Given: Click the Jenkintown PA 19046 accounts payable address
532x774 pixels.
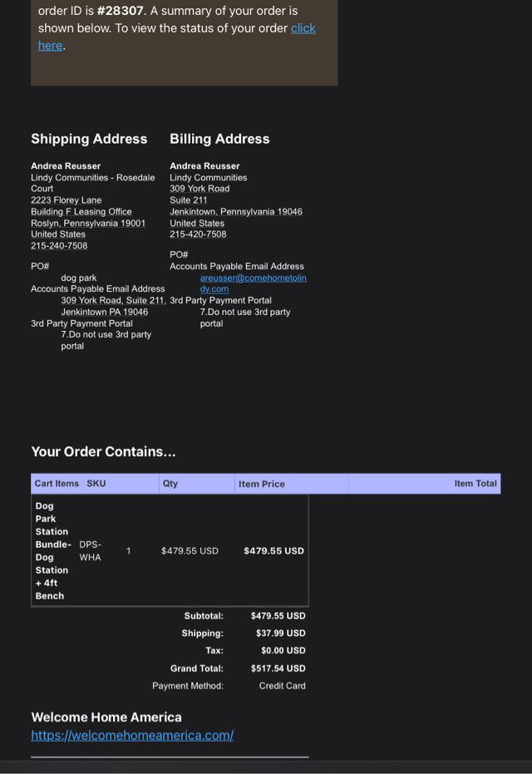Looking at the screenshot, I should click(104, 312).
